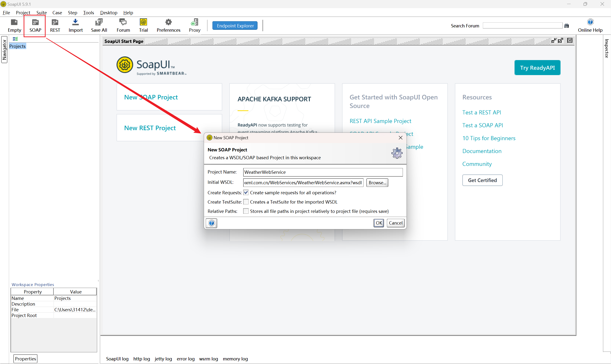Click the Initial WSDL input field

coord(303,183)
